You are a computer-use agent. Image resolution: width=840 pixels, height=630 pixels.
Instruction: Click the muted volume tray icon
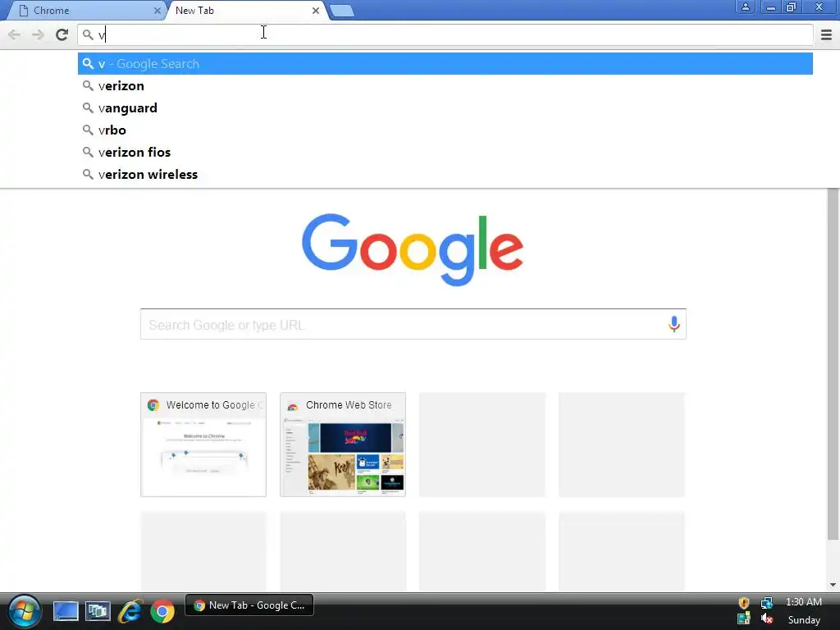(767, 619)
